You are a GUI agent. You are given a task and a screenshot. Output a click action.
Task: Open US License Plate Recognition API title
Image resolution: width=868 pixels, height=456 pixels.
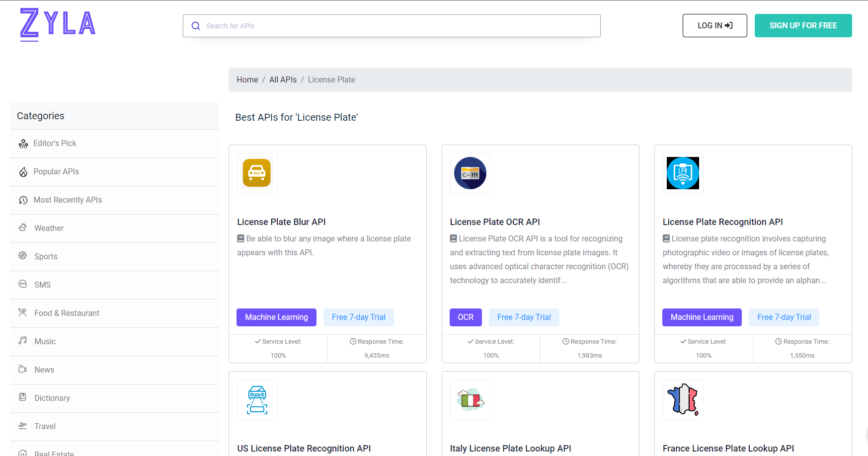304,449
